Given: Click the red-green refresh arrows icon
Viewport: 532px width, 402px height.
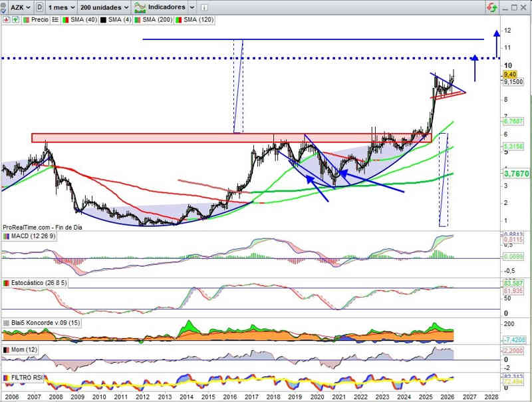Looking at the screenshot, I should coord(491,7).
